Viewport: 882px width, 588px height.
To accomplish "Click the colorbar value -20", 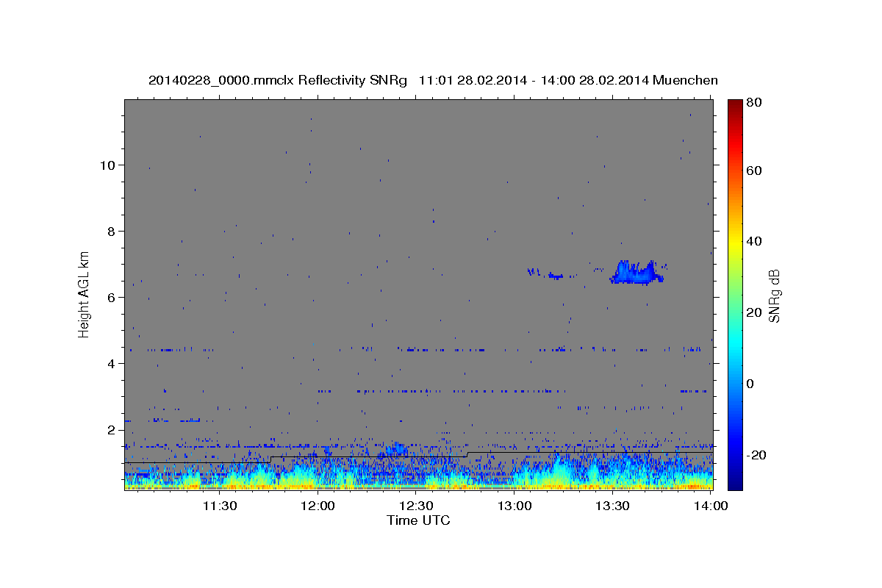I will tap(757, 455).
